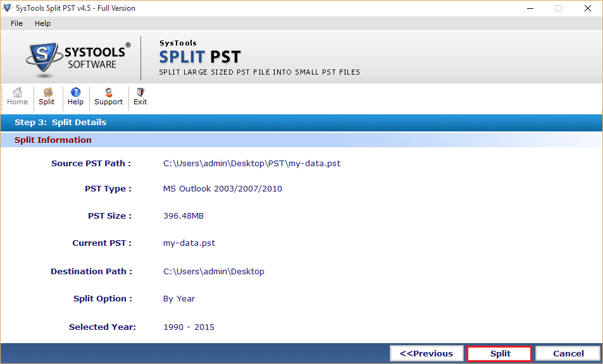Viewport: 603px width, 364px height.
Task: Select the Current PST value my-data.pst
Action: tap(189, 243)
